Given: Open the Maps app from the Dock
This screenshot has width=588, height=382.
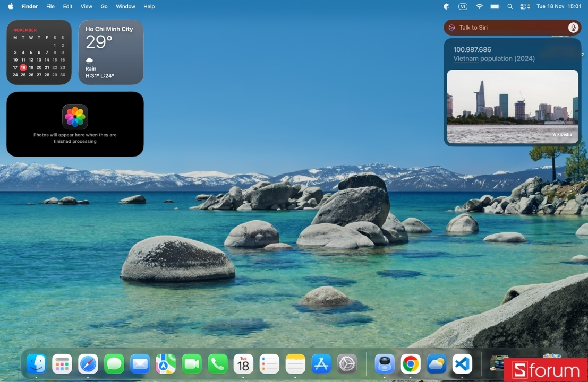Looking at the screenshot, I should [165, 364].
